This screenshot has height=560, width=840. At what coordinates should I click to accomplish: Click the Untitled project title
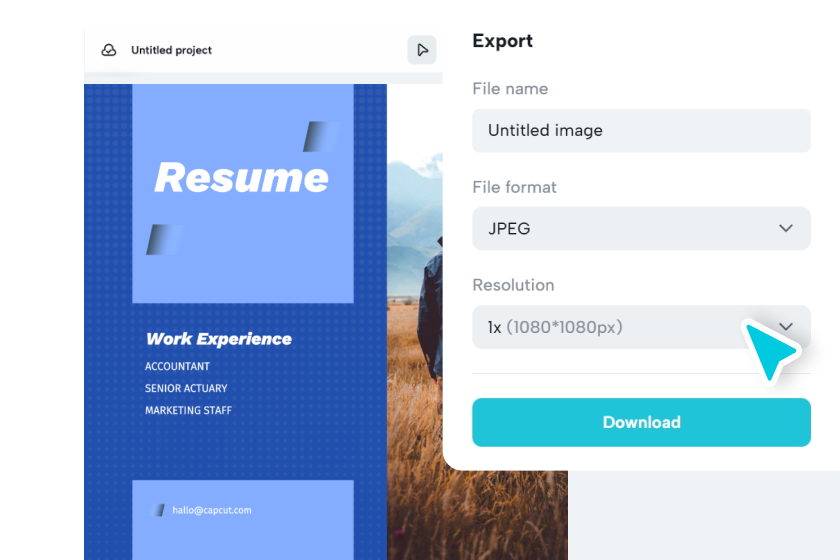tap(171, 50)
